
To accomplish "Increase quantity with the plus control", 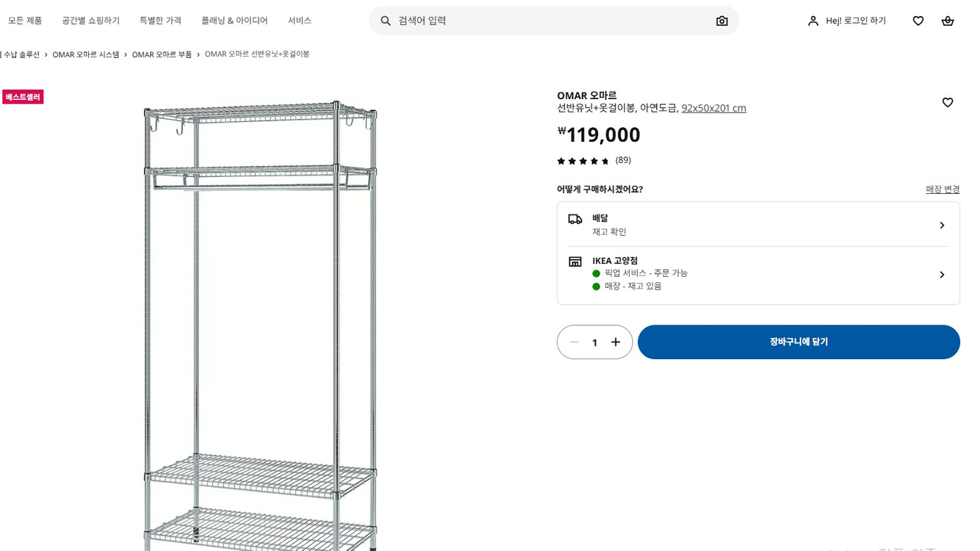I will pos(616,342).
